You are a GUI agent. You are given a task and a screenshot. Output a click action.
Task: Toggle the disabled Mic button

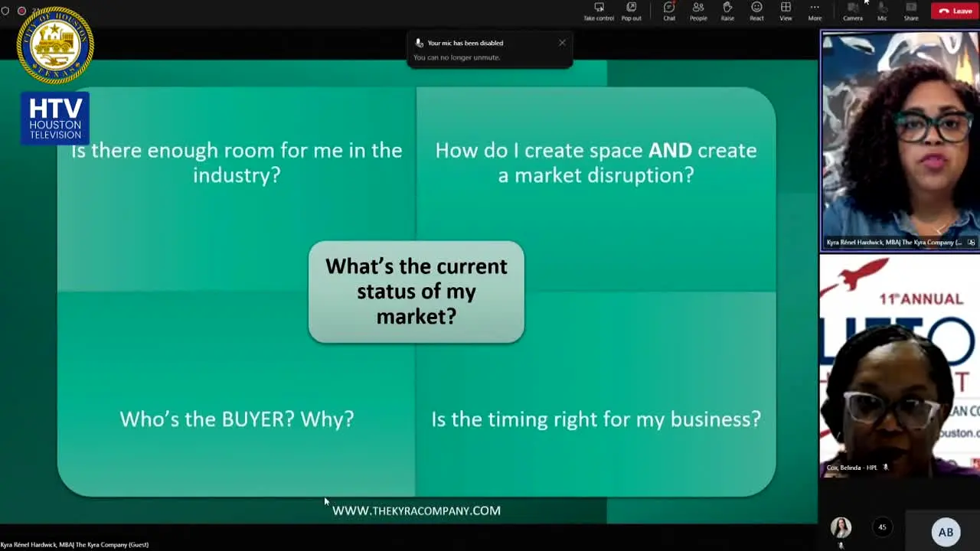pos(882,11)
